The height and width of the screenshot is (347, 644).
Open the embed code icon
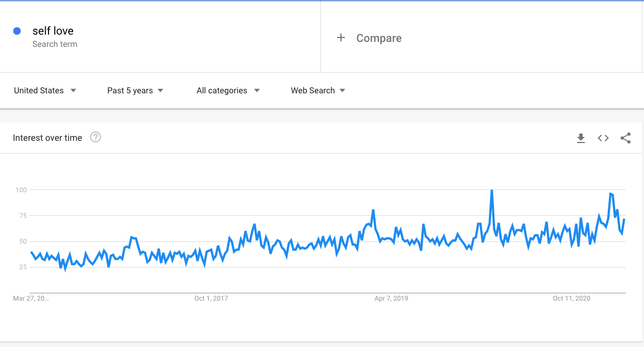pyautogui.click(x=603, y=138)
